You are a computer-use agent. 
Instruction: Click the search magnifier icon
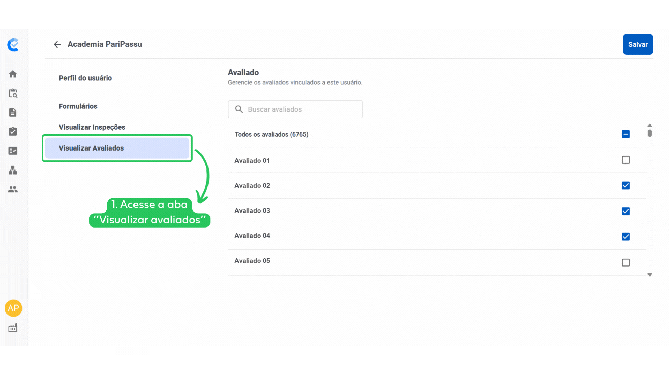click(239, 109)
